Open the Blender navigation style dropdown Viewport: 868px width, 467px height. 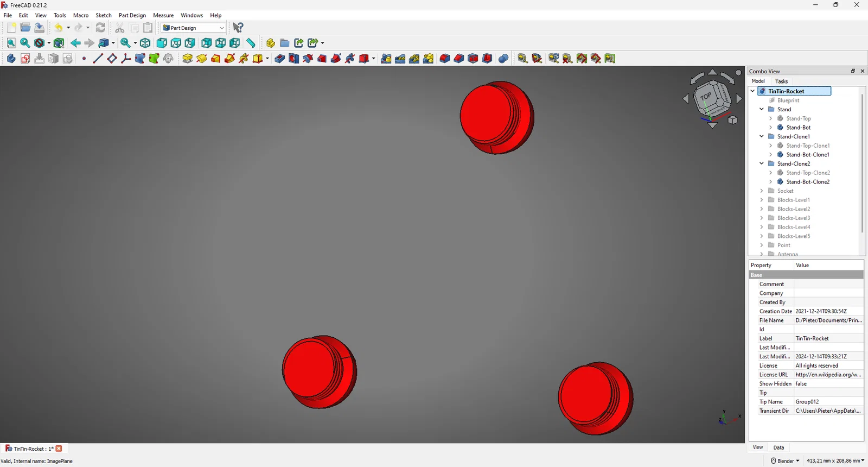point(785,461)
